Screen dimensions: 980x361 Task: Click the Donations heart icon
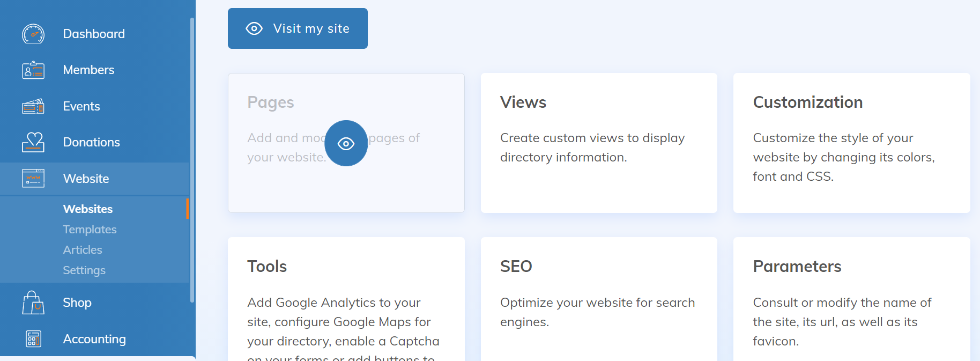pos(33,142)
